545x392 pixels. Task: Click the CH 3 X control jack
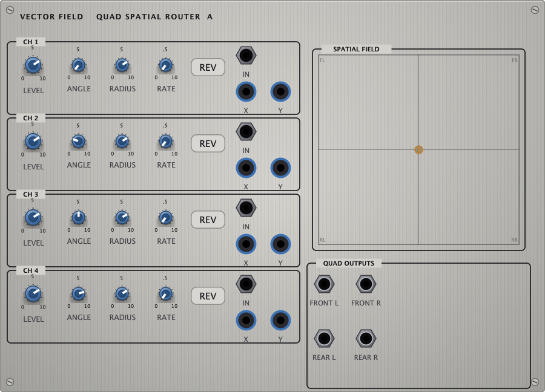pyautogui.click(x=246, y=244)
